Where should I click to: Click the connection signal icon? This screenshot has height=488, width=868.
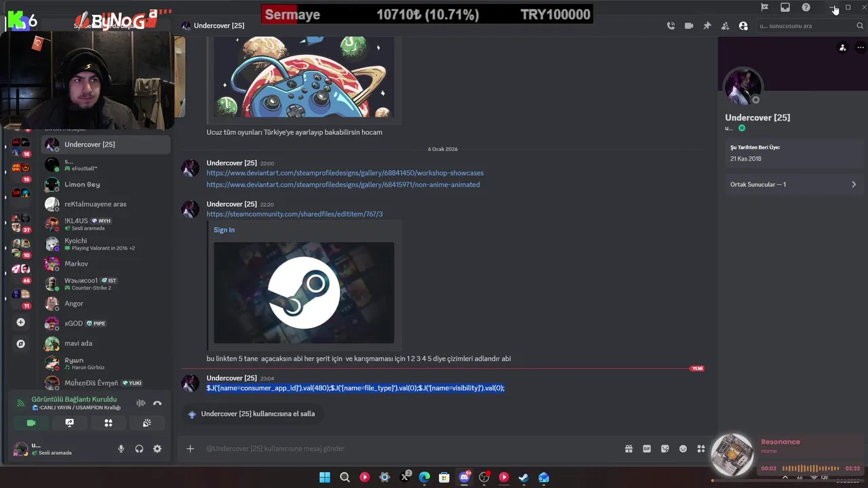point(20,403)
